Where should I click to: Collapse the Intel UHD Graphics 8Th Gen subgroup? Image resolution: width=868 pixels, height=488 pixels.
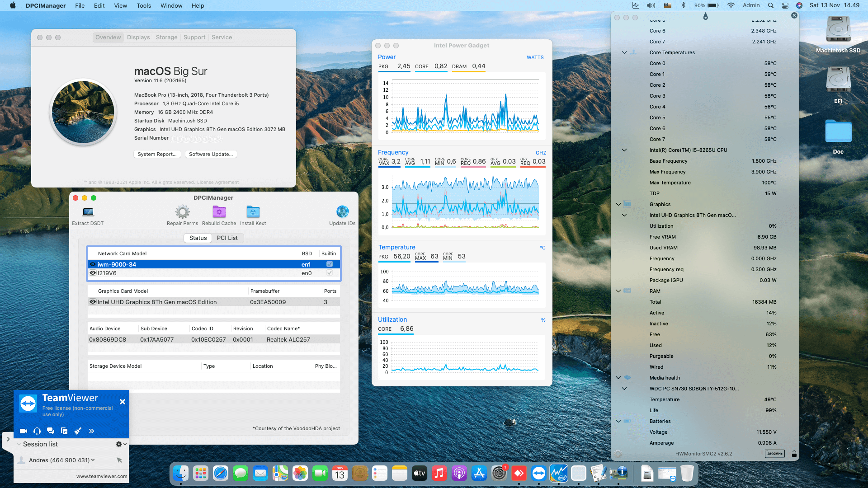pos(624,215)
